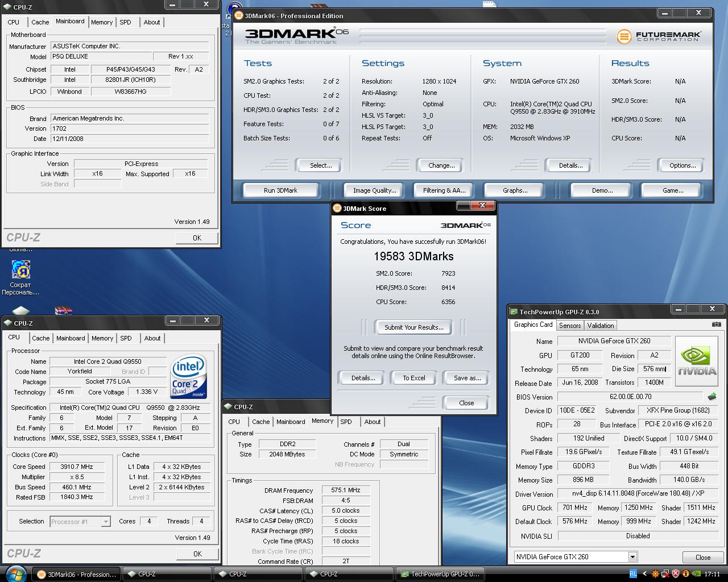Click Image Quality... button
728x582 pixels.
point(374,190)
